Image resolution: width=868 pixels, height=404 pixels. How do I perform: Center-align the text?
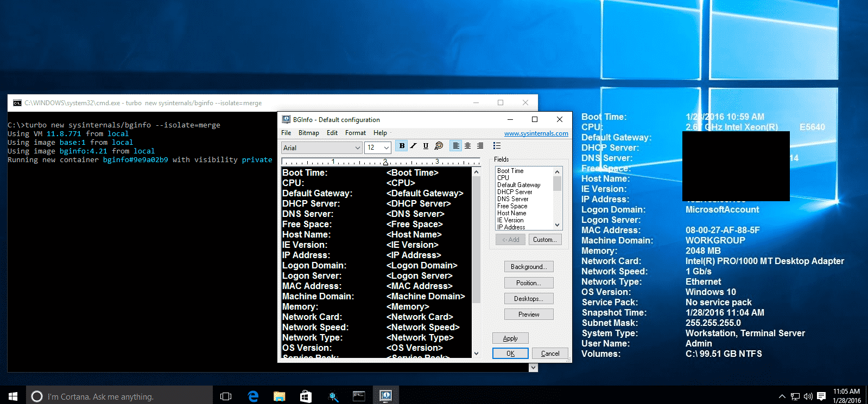pos(468,146)
